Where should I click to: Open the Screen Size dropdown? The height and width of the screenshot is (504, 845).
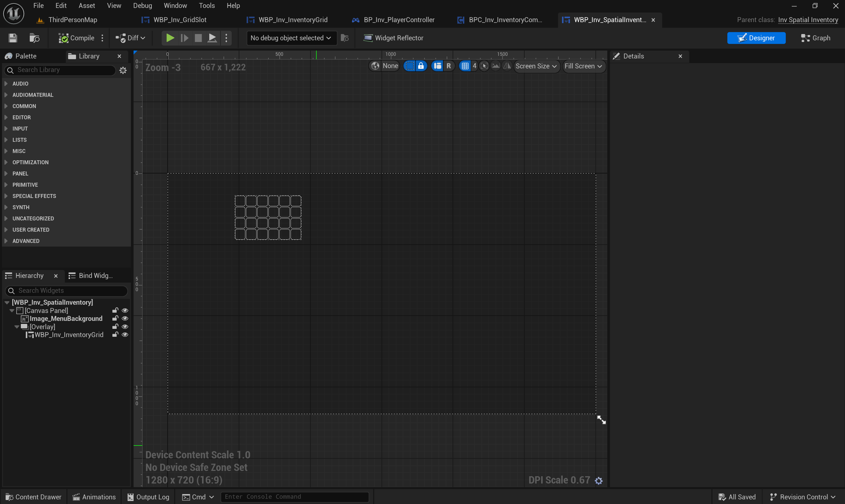[x=536, y=66]
